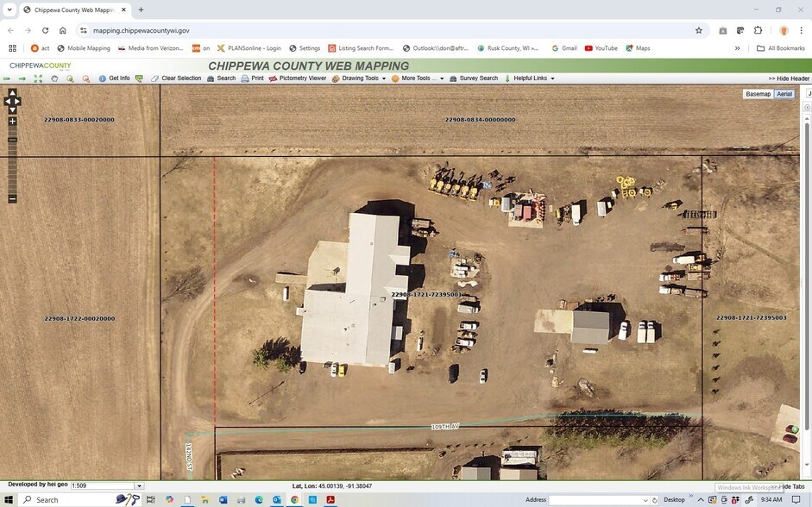
Task: Select the Chippewa County Web Mapping tab
Action: 73,9
